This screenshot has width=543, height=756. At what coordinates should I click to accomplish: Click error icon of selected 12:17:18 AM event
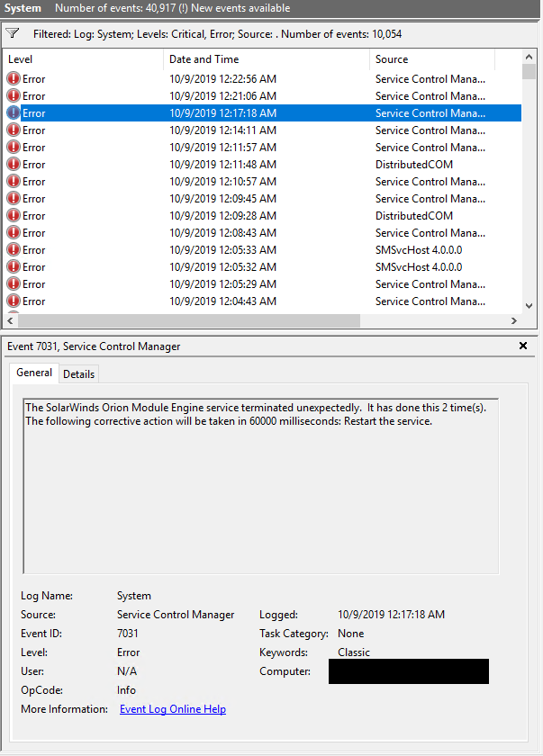point(13,112)
